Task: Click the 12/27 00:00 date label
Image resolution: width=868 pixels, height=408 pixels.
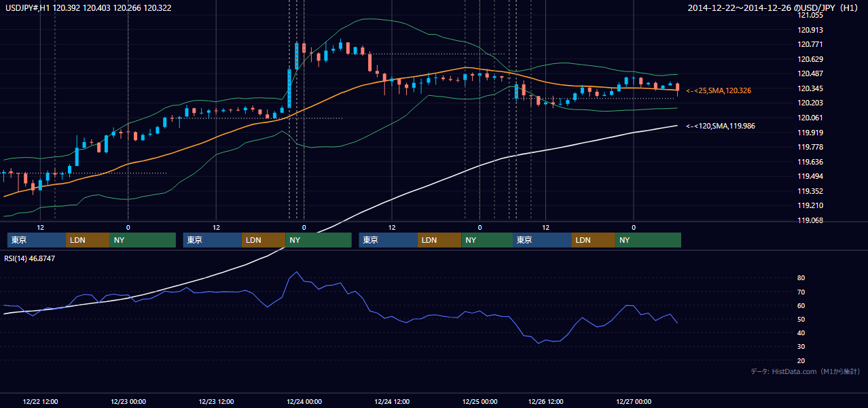Action: coord(634,402)
